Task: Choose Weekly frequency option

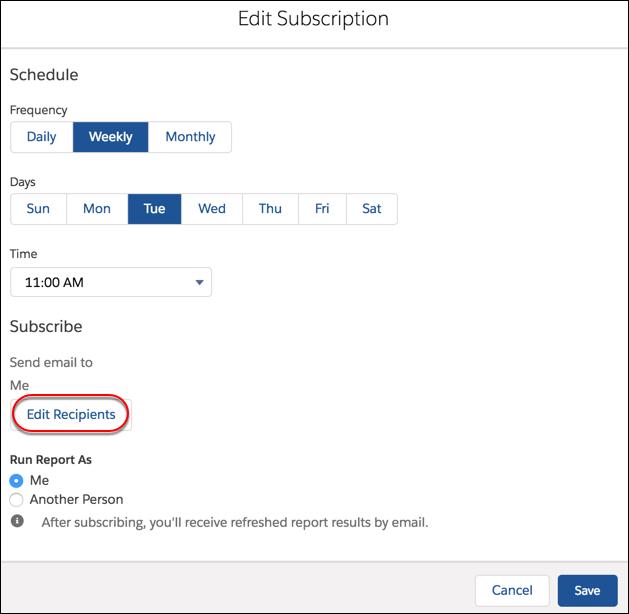Action: coord(110,137)
